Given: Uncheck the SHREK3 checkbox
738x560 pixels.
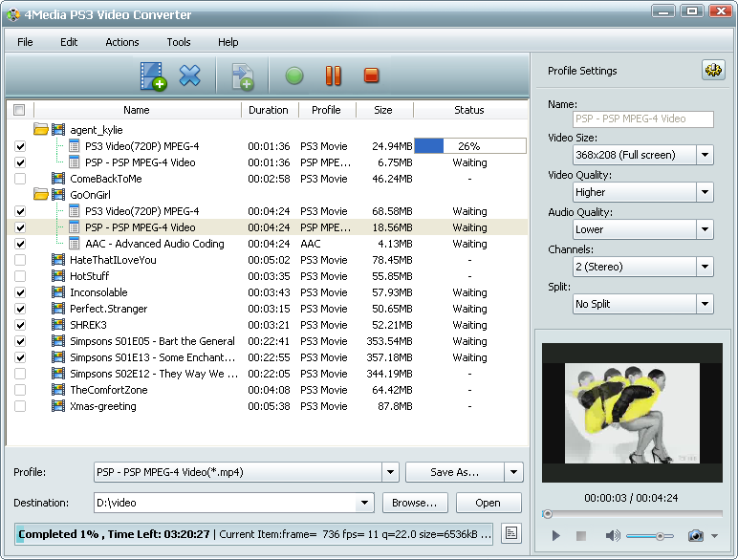Looking at the screenshot, I should pyautogui.click(x=20, y=325).
